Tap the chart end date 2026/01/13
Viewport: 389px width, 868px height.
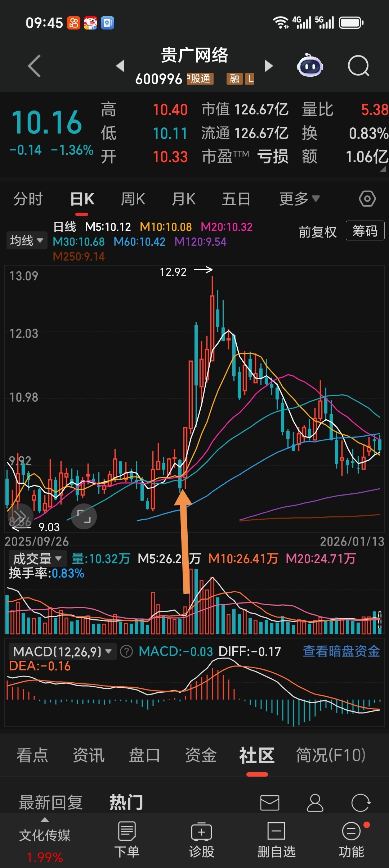click(x=352, y=541)
